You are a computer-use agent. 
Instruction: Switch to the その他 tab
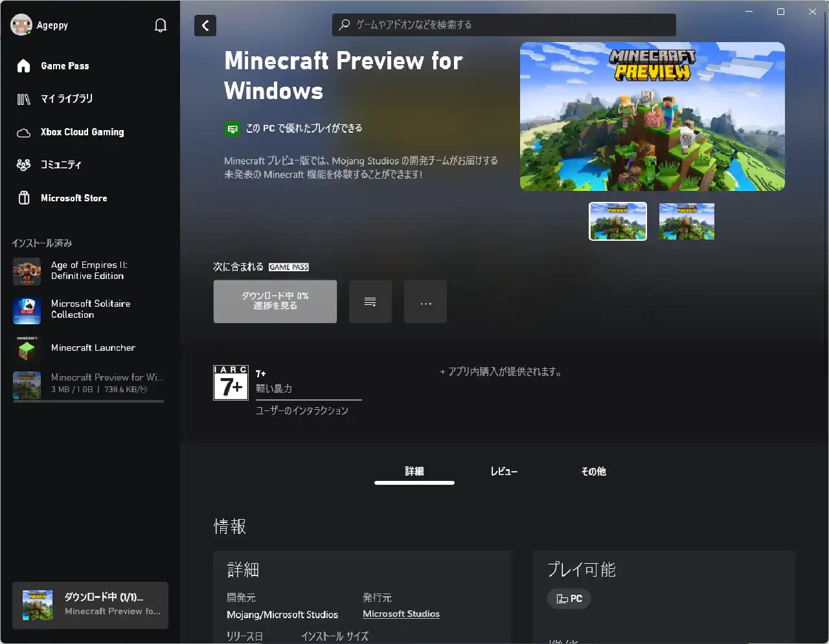(593, 471)
